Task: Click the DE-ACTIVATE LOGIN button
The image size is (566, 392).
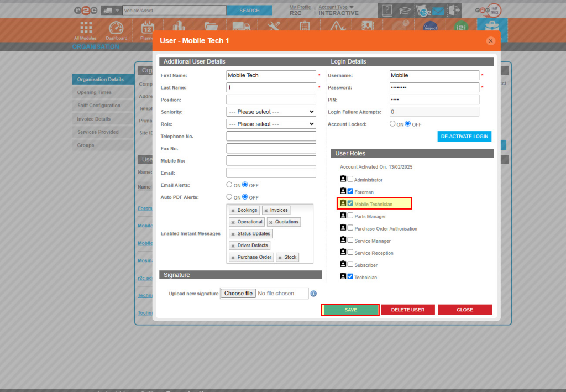Action: tap(464, 136)
